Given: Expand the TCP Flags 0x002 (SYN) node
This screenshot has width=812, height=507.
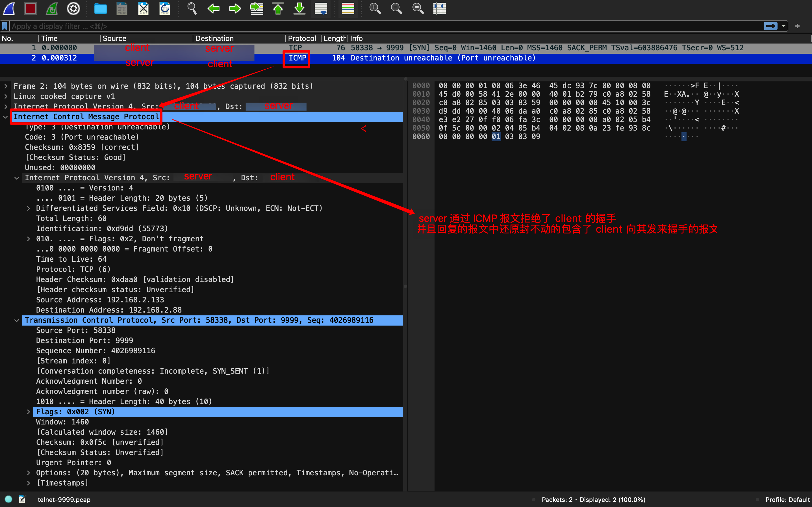Looking at the screenshot, I should click(29, 412).
